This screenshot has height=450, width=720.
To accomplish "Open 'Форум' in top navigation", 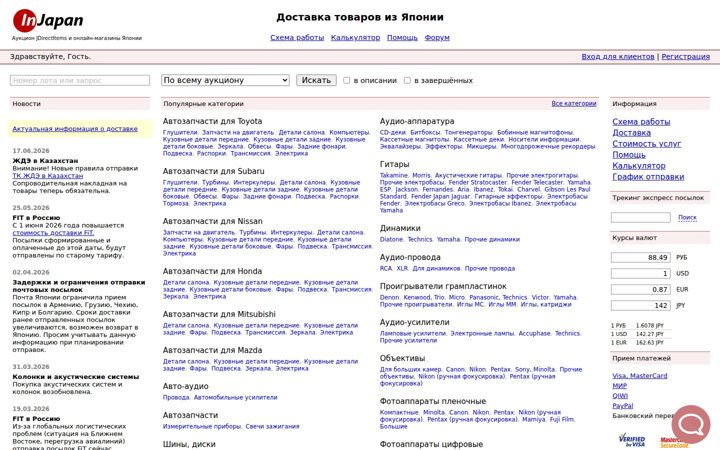I will 437,38.
